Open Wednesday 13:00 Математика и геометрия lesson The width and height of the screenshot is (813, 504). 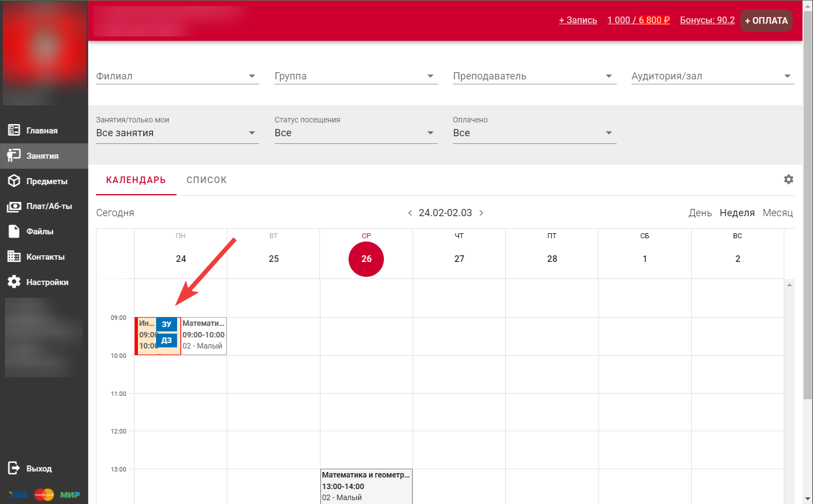click(366, 486)
